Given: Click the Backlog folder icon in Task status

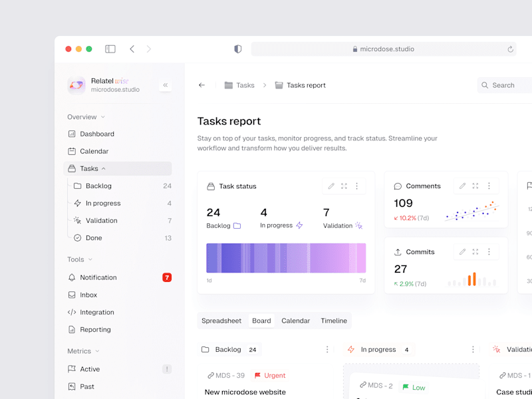Looking at the screenshot, I should tap(237, 226).
